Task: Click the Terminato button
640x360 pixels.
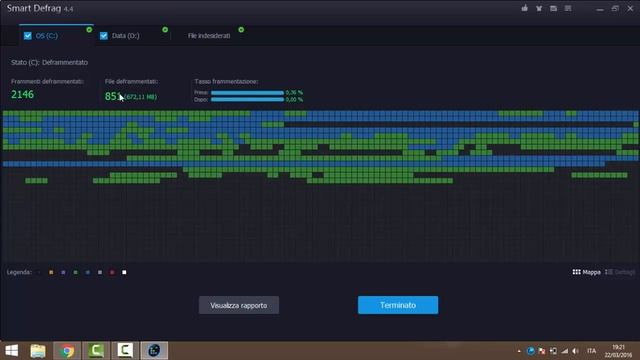Action: (x=398, y=305)
